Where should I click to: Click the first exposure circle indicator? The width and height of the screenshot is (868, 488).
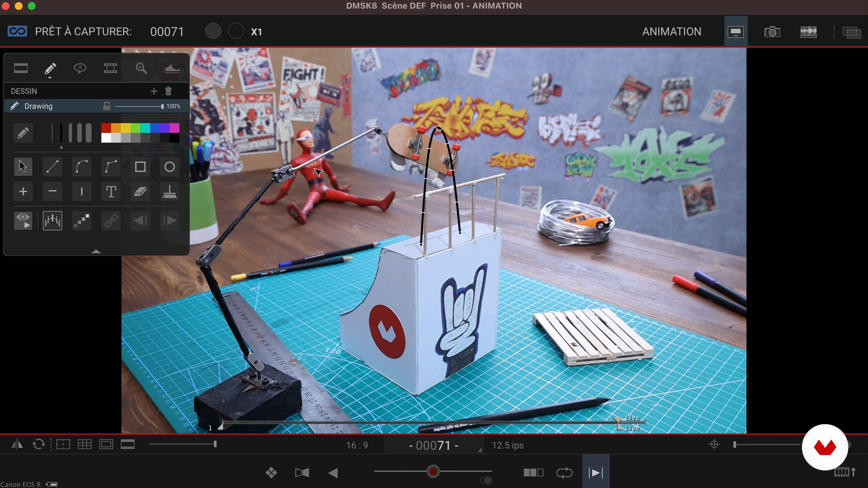pos(213,31)
